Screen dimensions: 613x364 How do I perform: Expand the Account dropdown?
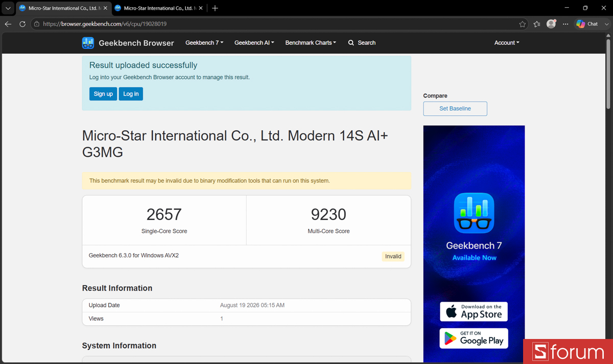[507, 43]
